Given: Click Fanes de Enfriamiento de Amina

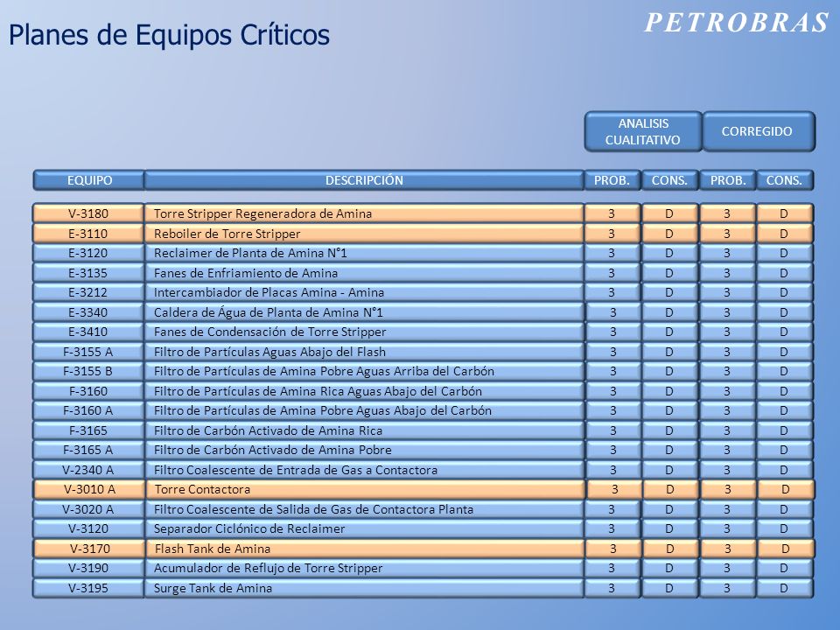Looking at the screenshot, I should tap(364, 273).
